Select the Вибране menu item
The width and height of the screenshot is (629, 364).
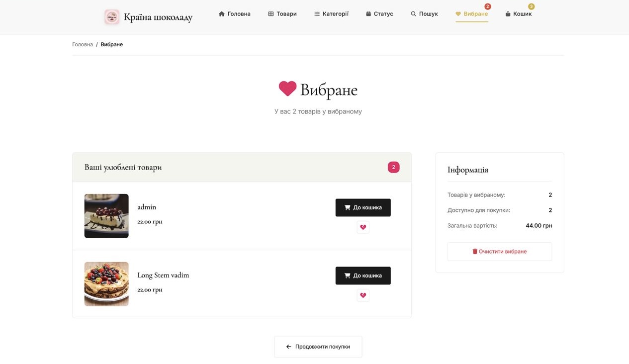point(471,14)
